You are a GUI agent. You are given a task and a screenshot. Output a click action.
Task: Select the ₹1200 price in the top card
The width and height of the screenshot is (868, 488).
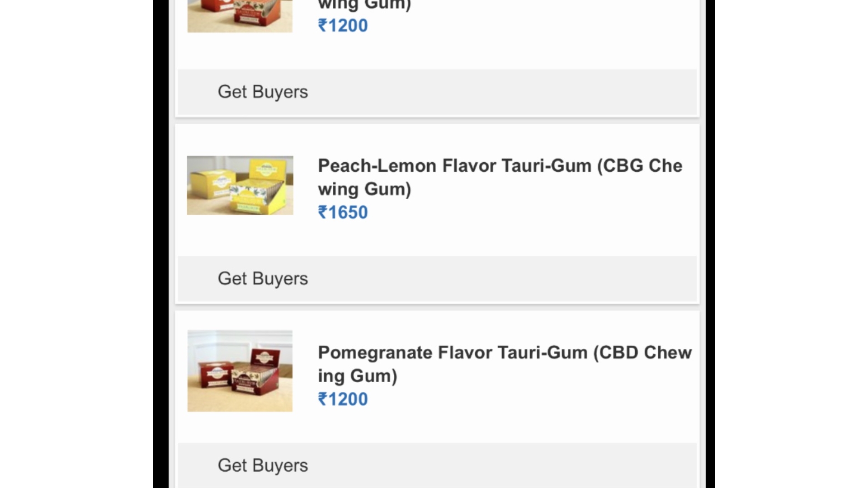(343, 25)
